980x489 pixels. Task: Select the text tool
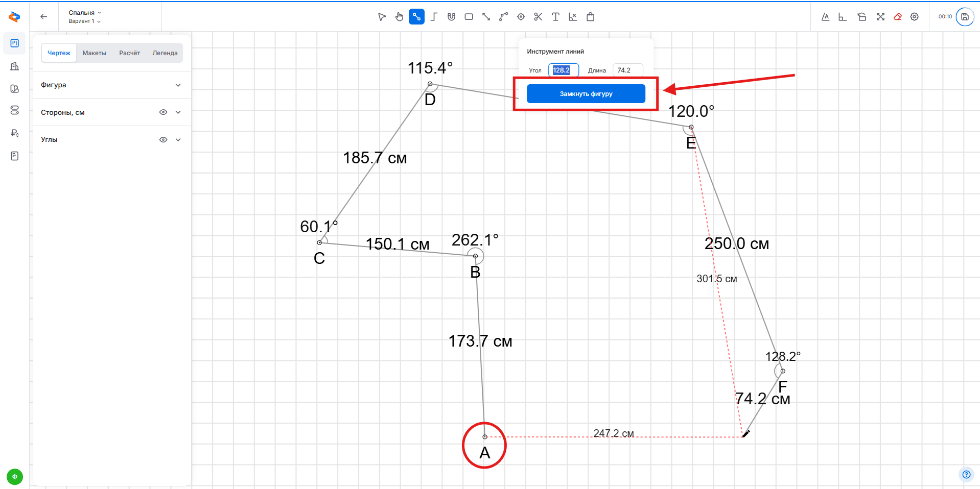click(x=555, y=17)
